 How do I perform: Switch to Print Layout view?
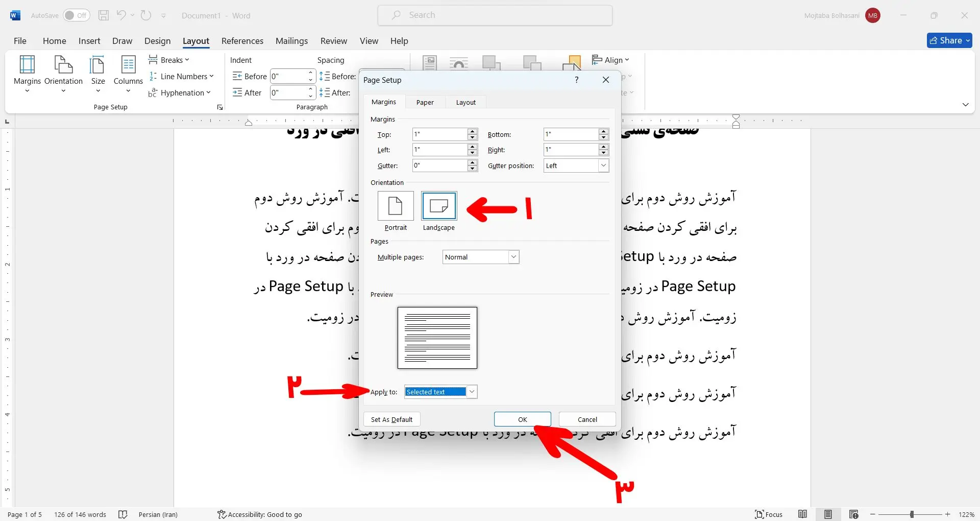click(x=828, y=514)
